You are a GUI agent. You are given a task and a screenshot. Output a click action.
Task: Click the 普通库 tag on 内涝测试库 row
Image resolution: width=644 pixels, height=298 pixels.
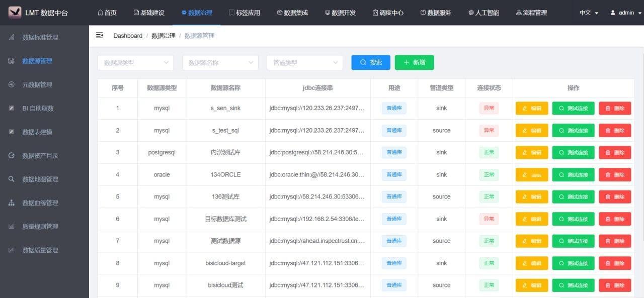click(394, 152)
